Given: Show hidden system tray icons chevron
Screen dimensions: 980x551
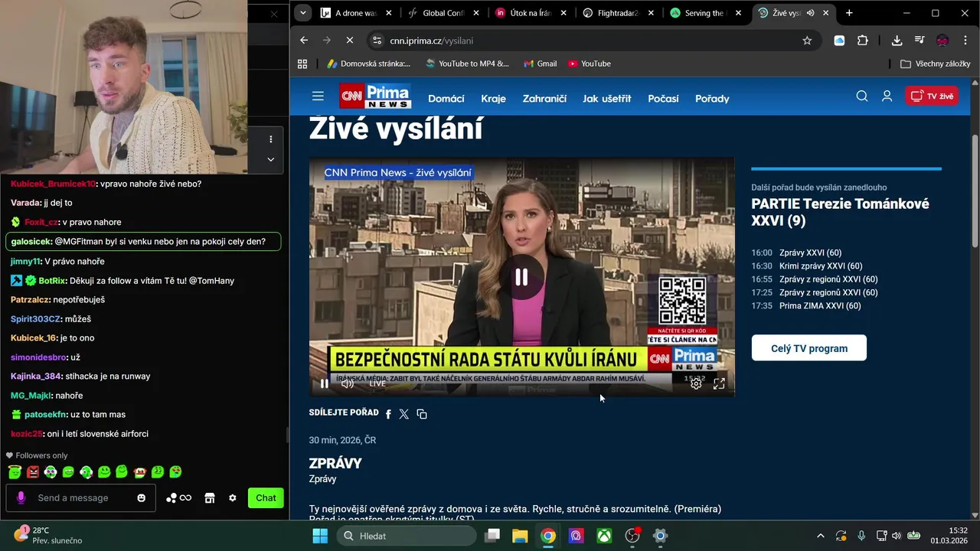Looking at the screenshot, I should (x=821, y=536).
